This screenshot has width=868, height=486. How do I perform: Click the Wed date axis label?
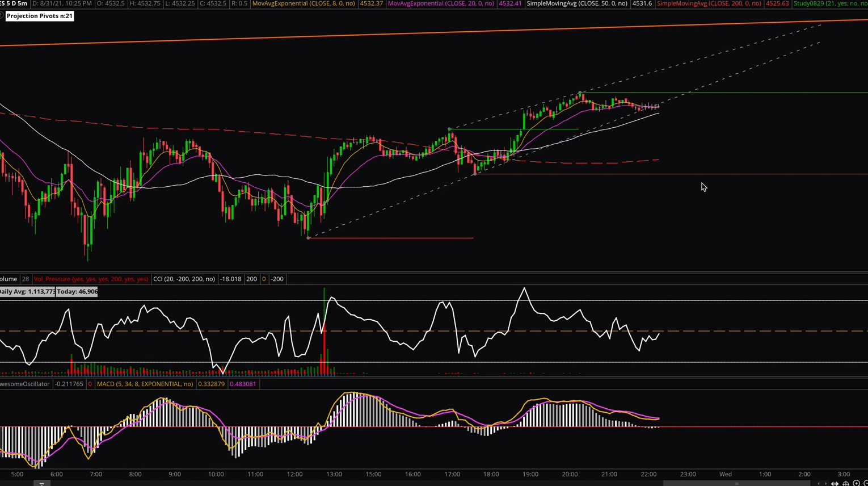pyautogui.click(x=726, y=474)
